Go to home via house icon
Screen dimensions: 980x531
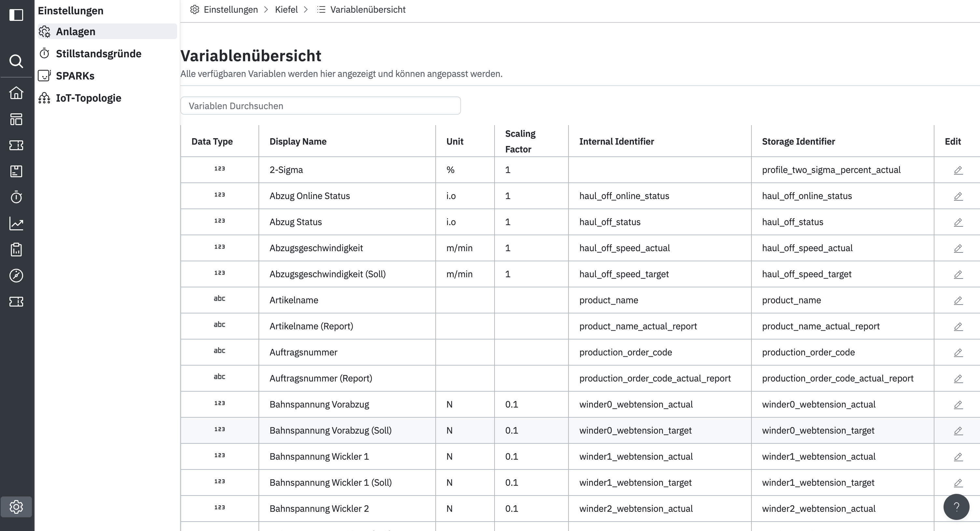click(16, 93)
